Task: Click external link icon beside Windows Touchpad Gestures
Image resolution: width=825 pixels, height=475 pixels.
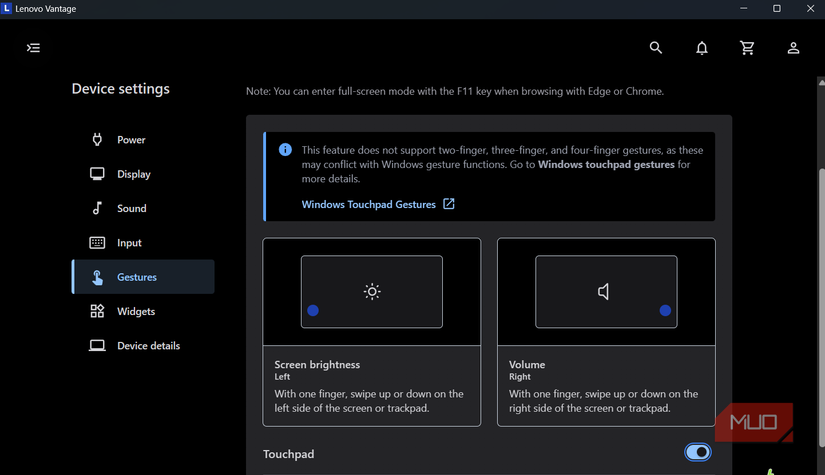Action: pyautogui.click(x=449, y=204)
